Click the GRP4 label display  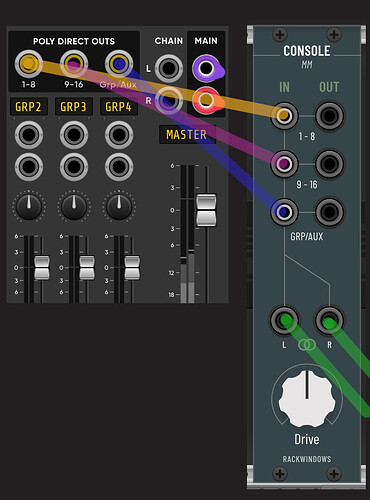click(119, 107)
